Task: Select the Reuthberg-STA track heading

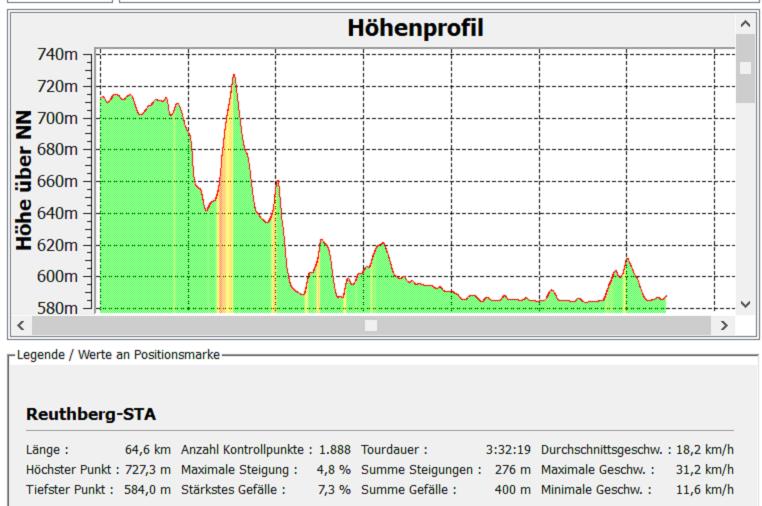Action: pos(91,414)
